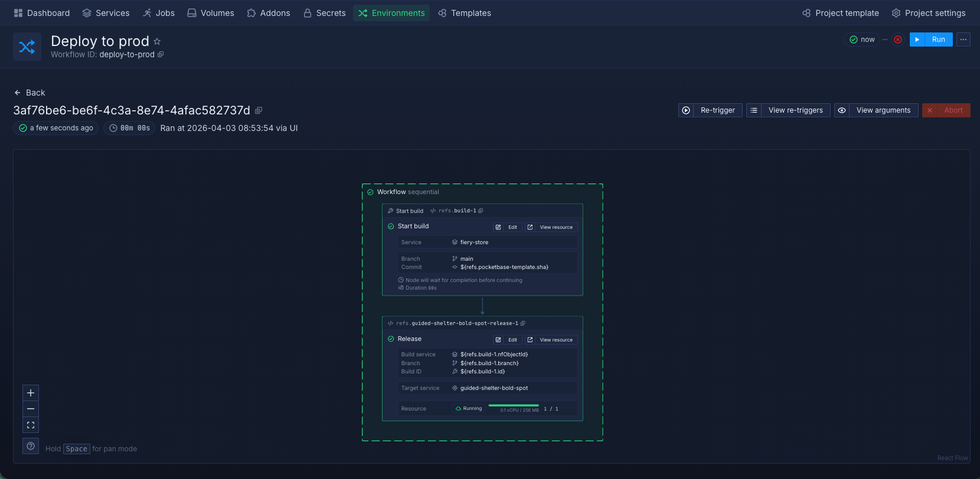Zoom in on the workflow canvas
This screenshot has width=980, height=479.
click(31, 393)
